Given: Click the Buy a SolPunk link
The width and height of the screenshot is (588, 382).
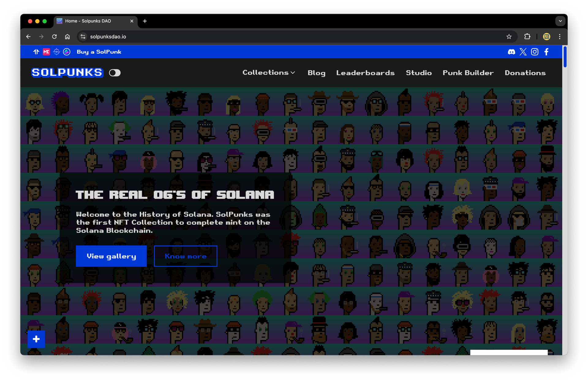Looking at the screenshot, I should pyautogui.click(x=99, y=52).
